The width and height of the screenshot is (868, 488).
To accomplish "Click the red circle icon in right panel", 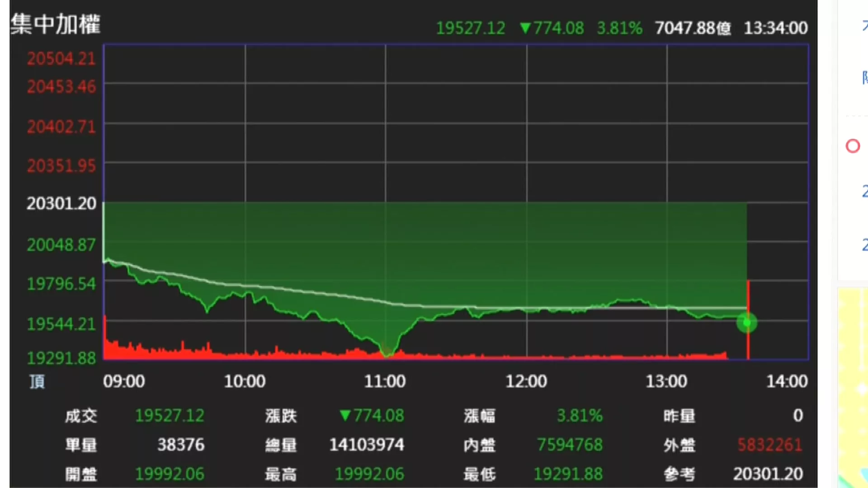I will point(853,146).
